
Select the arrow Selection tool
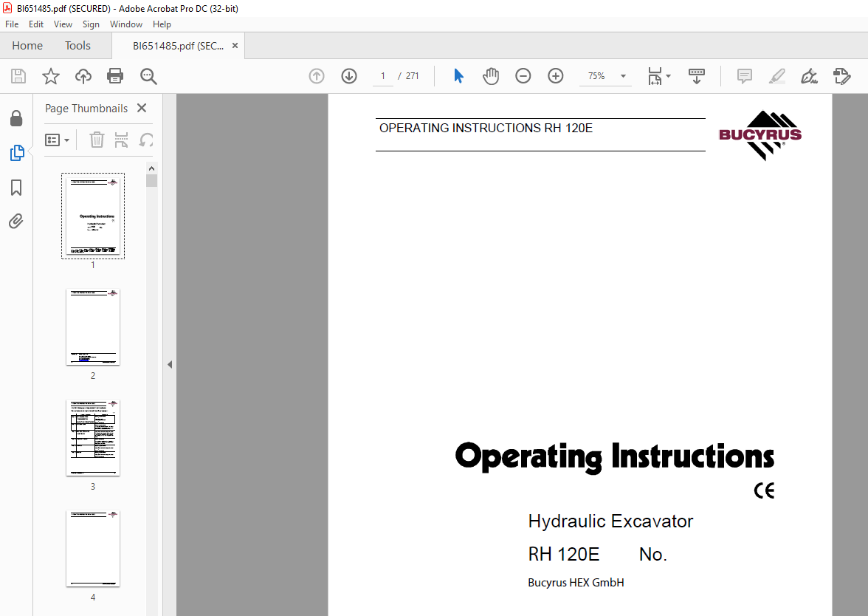point(458,76)
